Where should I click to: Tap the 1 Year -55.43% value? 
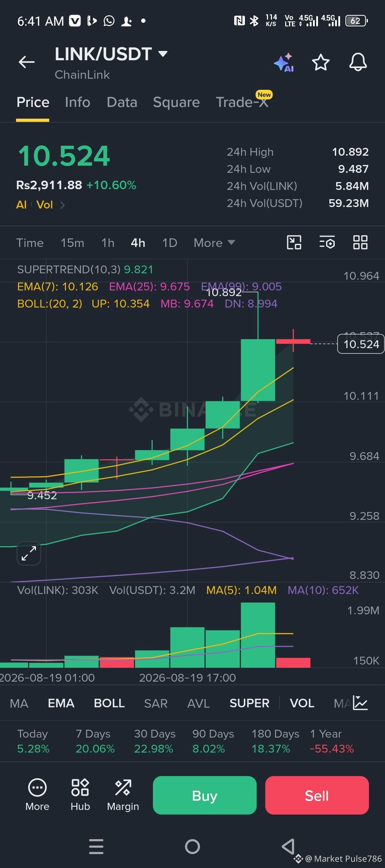[x=332, y=749]
